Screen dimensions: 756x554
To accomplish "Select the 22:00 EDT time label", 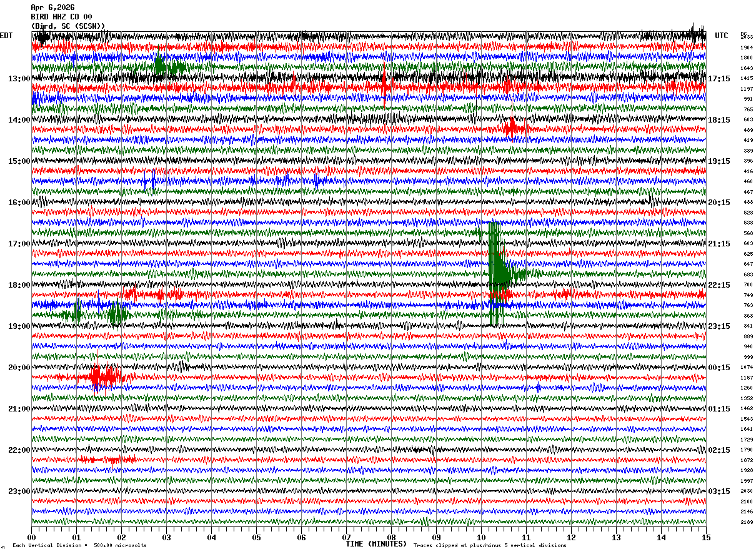I will (x=19, y=450).
